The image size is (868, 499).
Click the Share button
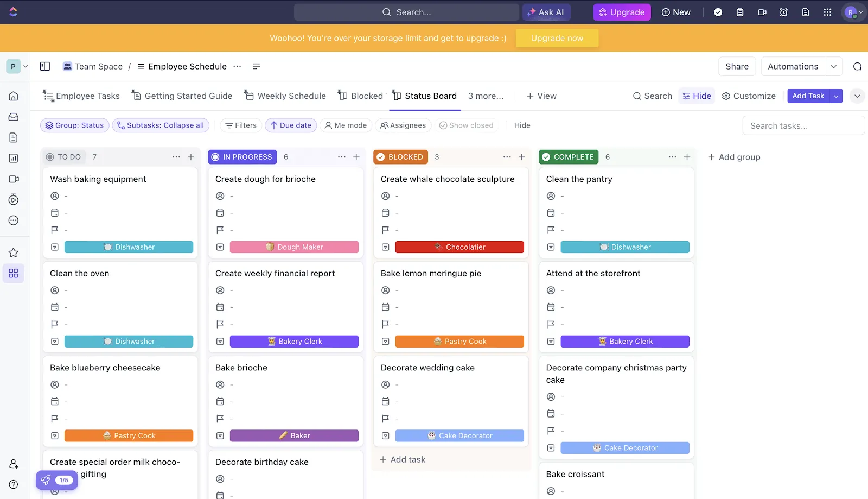[x=737, y=66]
